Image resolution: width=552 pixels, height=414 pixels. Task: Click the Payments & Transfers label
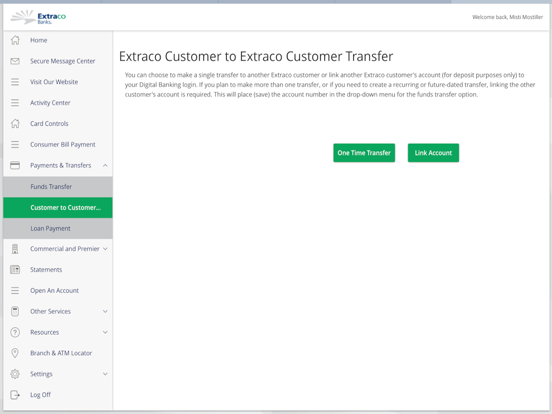pos(61,165)
